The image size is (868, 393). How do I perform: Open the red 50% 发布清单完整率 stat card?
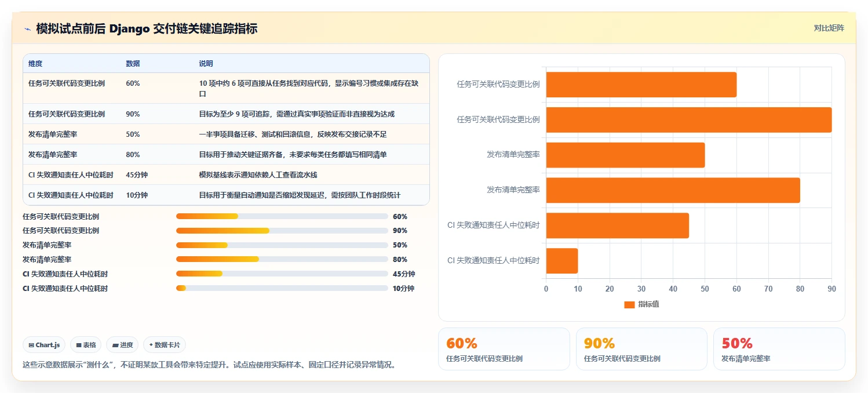(779, 348)
